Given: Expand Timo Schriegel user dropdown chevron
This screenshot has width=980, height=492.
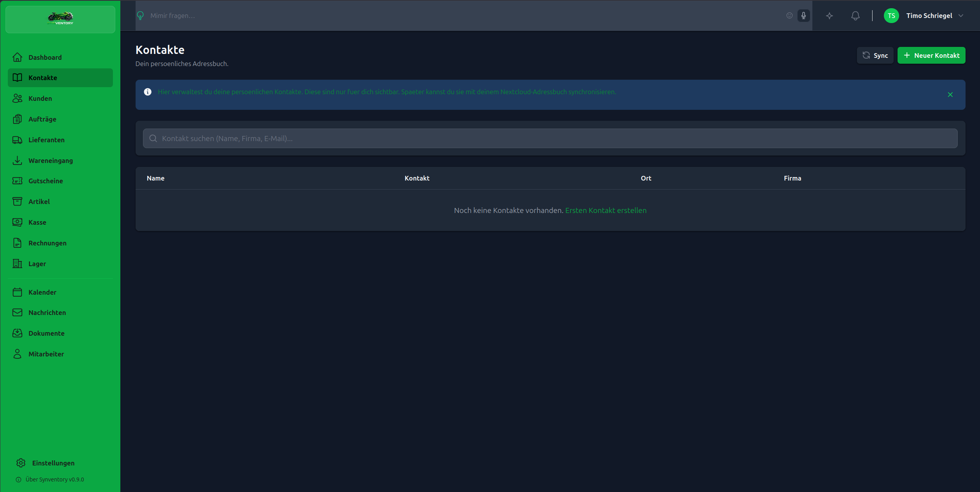Looking at the screenshot, I should (x=961, y=16).
